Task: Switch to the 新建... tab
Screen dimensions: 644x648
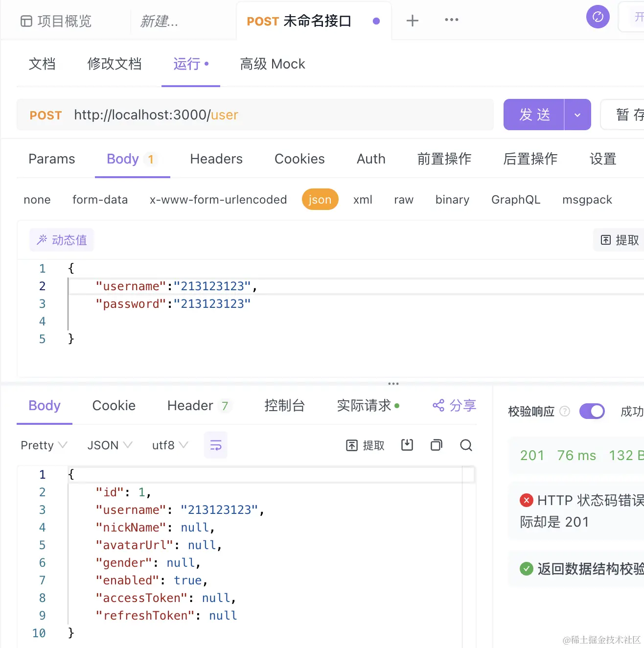Action: (160, 21)
